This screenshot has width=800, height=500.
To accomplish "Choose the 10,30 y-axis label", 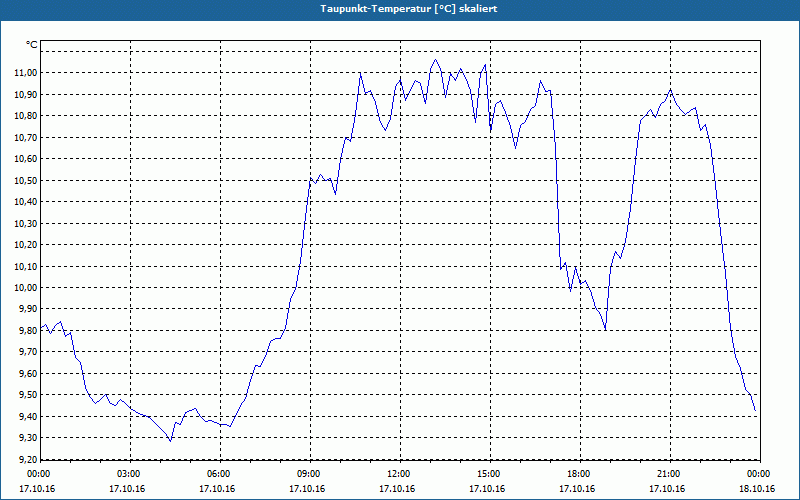I will [x=27, y=223].
